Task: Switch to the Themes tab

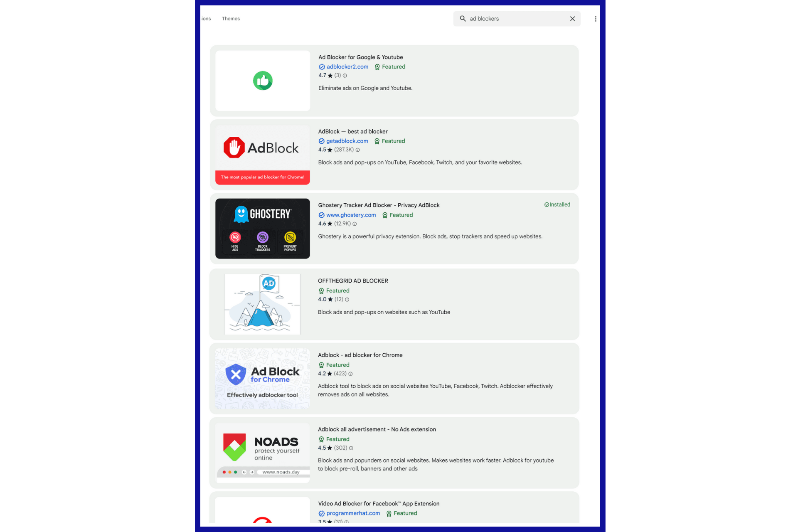Action: [x=231, y=19]
